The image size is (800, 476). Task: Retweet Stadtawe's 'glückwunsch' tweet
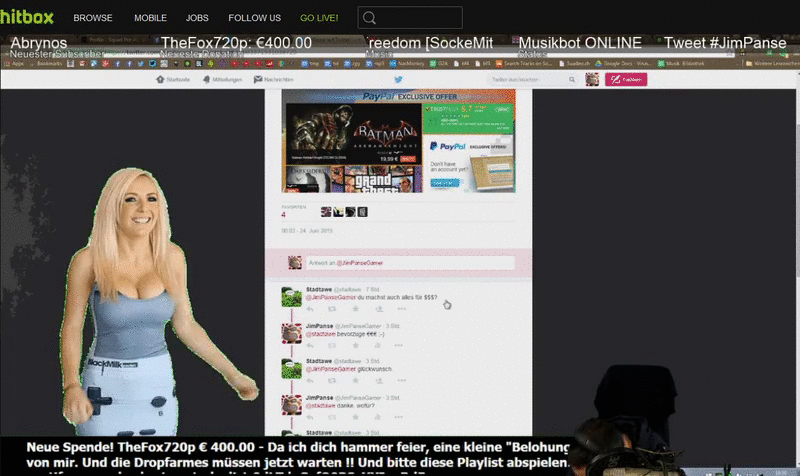click(332, 381)
